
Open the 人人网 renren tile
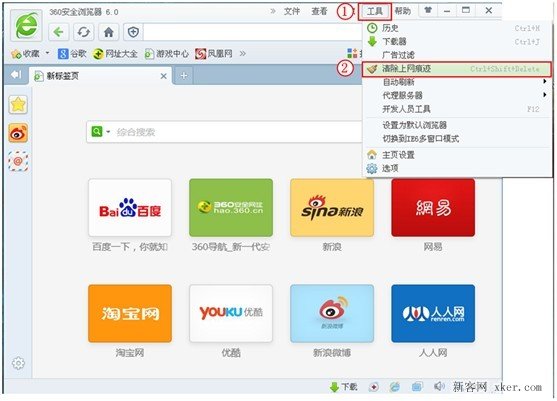(433, 313)
